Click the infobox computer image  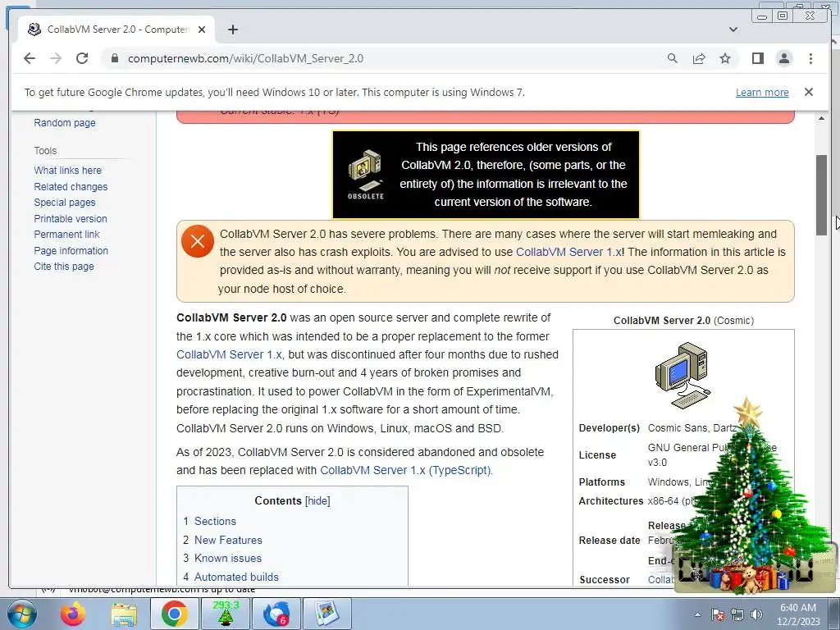click(x=683, y=376)
